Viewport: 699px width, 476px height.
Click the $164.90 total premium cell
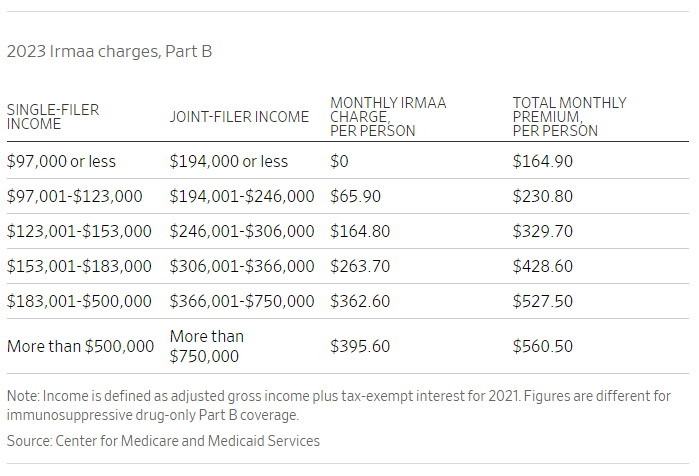click(543, 161)
